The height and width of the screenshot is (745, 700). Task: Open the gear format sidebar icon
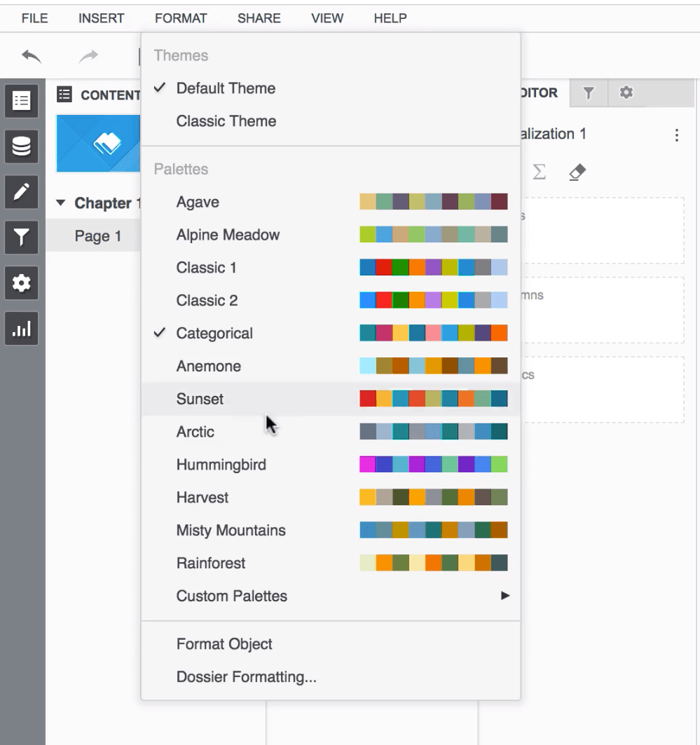(22, 283)
